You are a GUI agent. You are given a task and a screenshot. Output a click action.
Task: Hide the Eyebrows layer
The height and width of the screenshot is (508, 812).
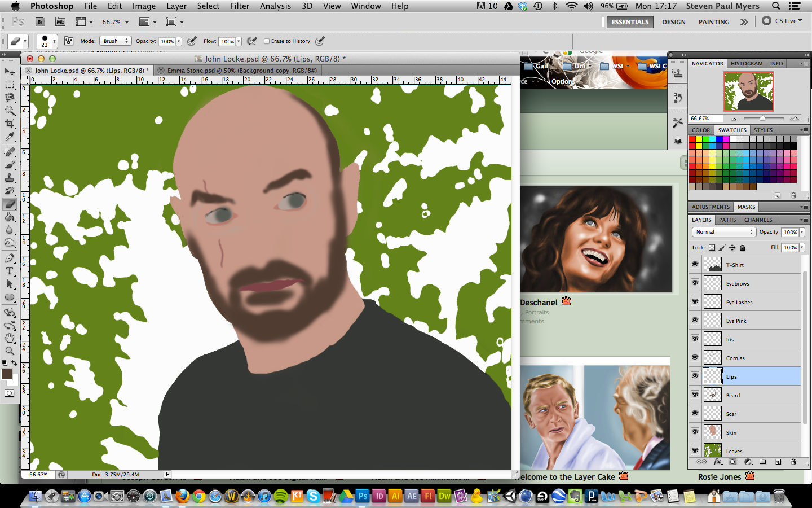[x=695, y=283]
